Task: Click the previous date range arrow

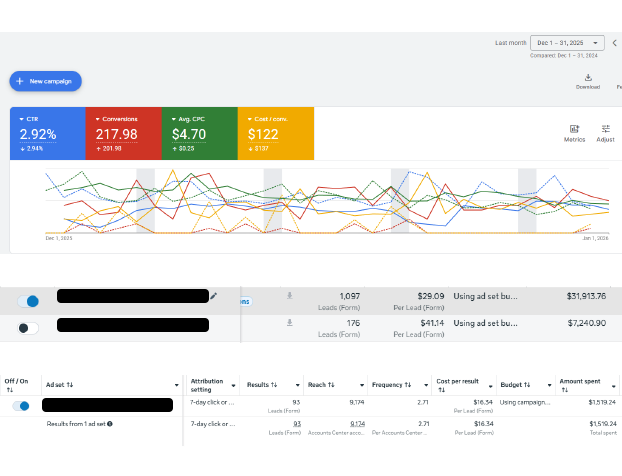Action: [x=615, y=43]
